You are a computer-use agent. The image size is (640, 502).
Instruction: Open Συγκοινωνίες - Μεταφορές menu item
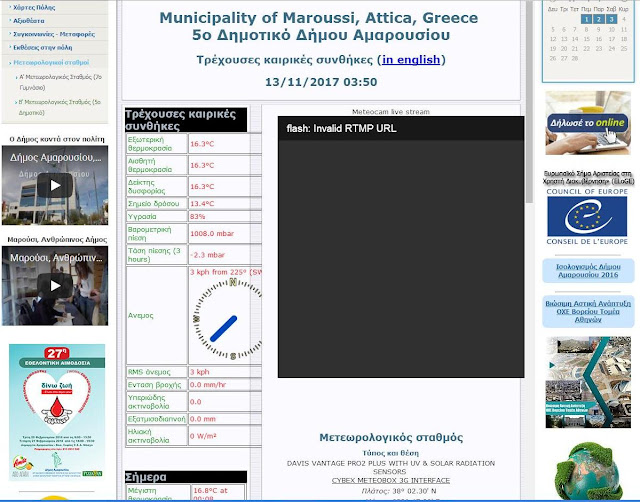54,34
